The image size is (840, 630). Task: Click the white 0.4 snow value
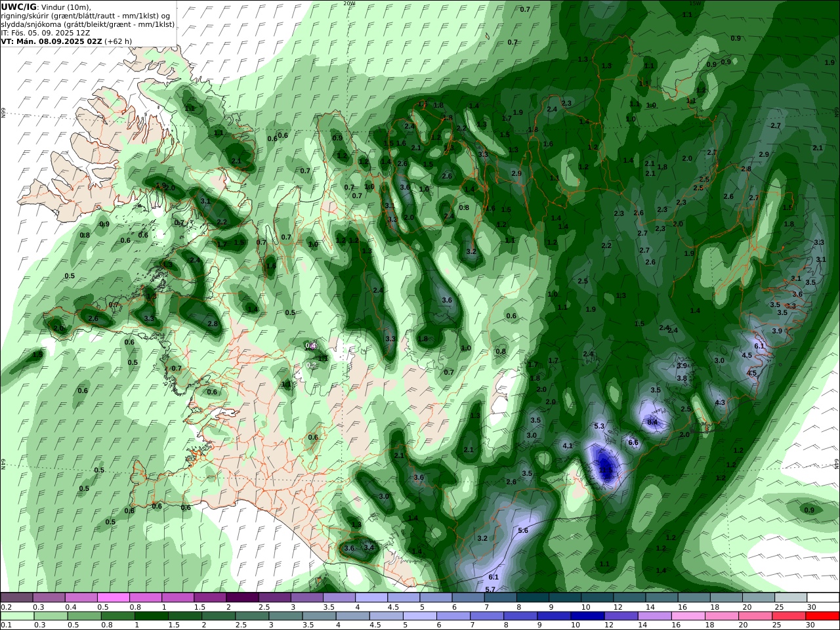point(311,346)
